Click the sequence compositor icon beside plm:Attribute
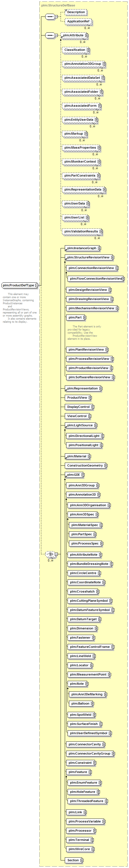129x868 pixels. coord(50,35)
